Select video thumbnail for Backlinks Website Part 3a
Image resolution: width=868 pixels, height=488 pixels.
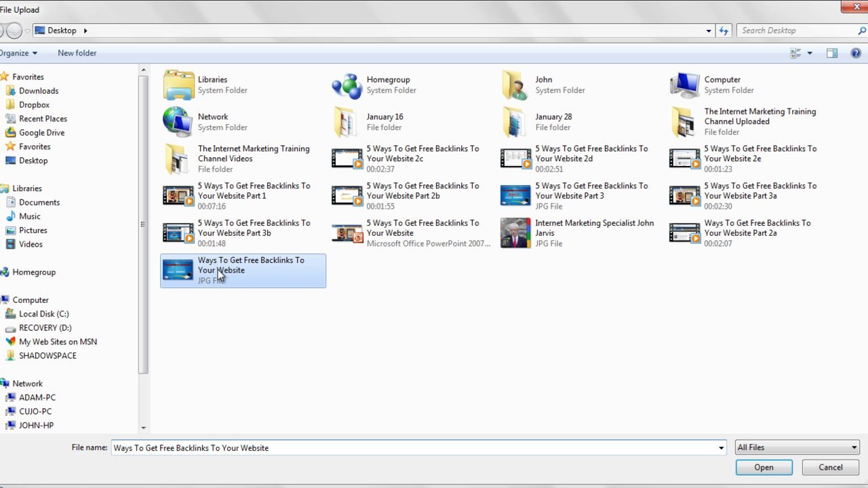pyautogui.click(x=685, y=196)
